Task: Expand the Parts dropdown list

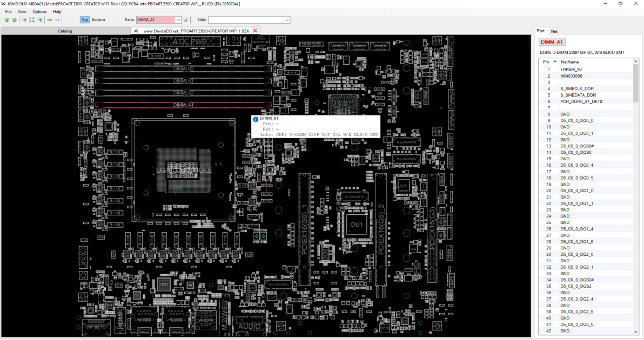Action: [178, 19]
